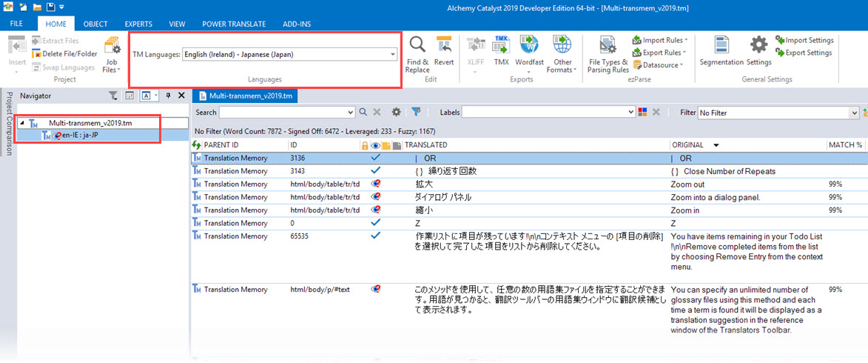Pin the Navigator panel
This screenshot has width=868, height=363.
point(168,96)
